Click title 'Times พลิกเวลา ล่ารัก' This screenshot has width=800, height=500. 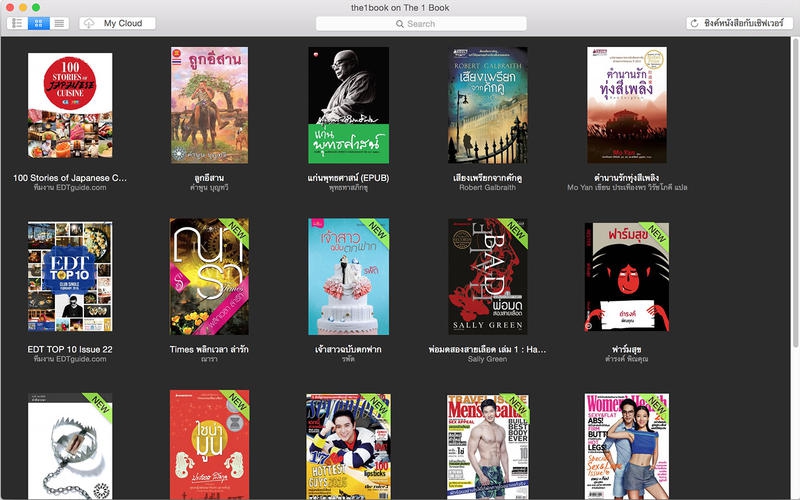point(209,349)
